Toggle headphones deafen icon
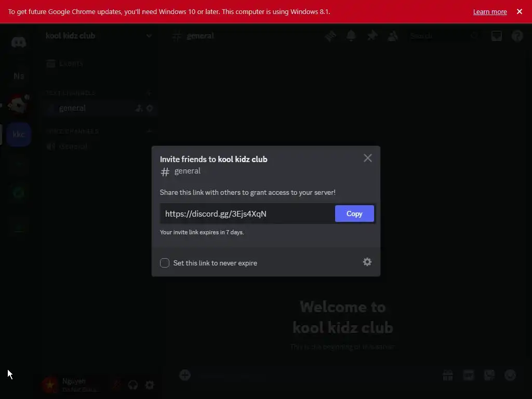Viewport: 532px width, 399px height. [x=132, y=385]
